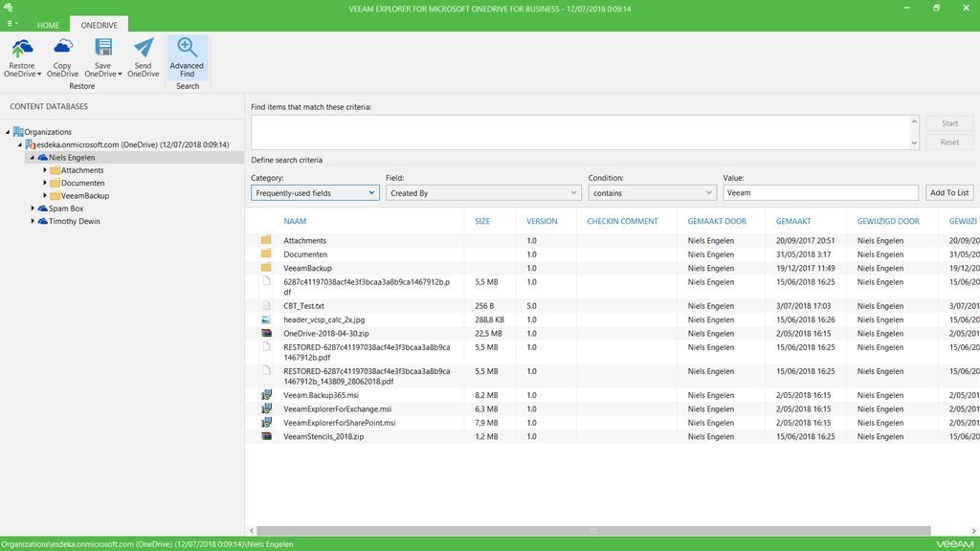Click the Send OneDrive paper plane icon

pyautogui.click(x=144, y=48)
